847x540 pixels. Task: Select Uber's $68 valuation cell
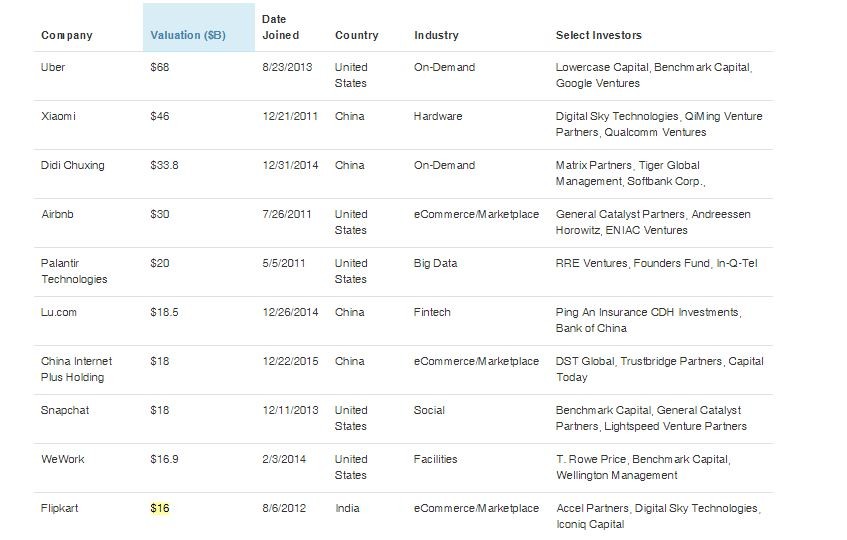point(160,67)
